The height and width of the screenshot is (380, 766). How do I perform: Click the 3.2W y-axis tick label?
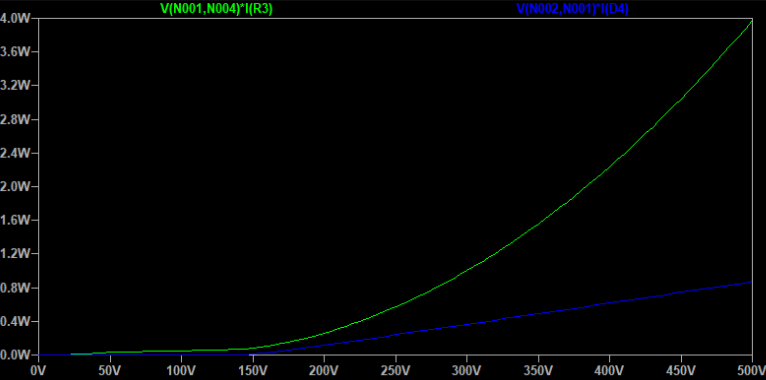[16, 85]
